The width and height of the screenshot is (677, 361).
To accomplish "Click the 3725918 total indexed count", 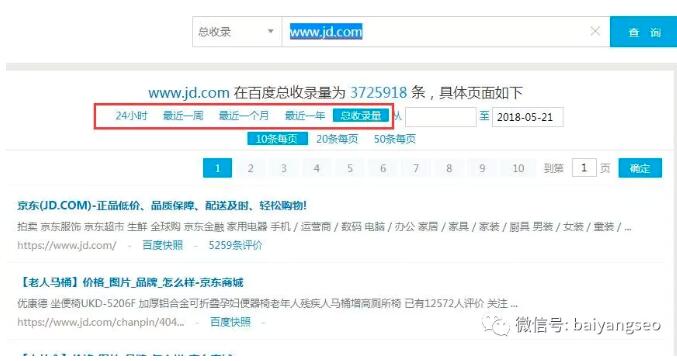I will [x=378, y=92].
